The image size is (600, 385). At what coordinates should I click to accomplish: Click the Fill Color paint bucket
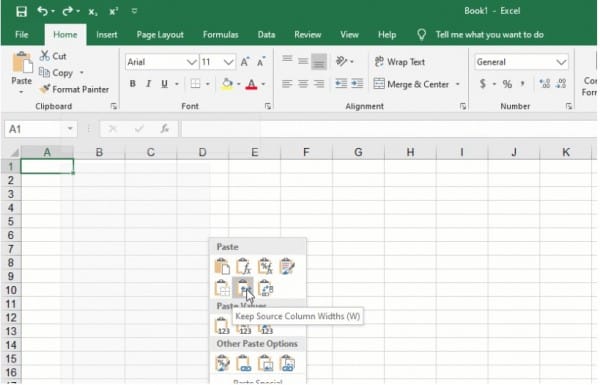pos(227,84)
